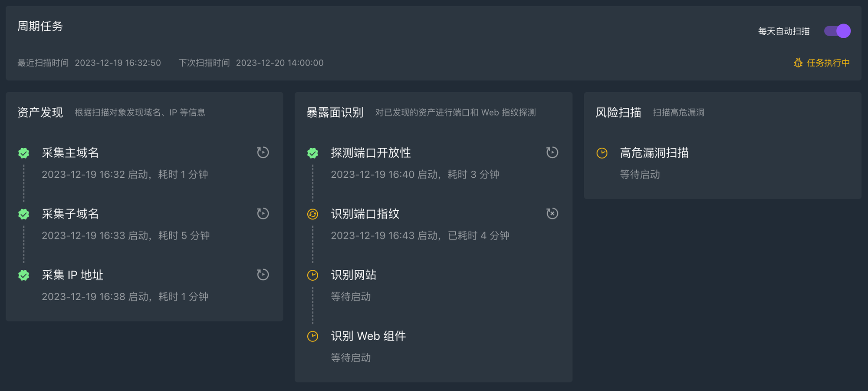Viewport: 868px width, 391px height.
Task: Toggle the 每天自动扫描 daily auto-scan switch
Action: point(837,31)
